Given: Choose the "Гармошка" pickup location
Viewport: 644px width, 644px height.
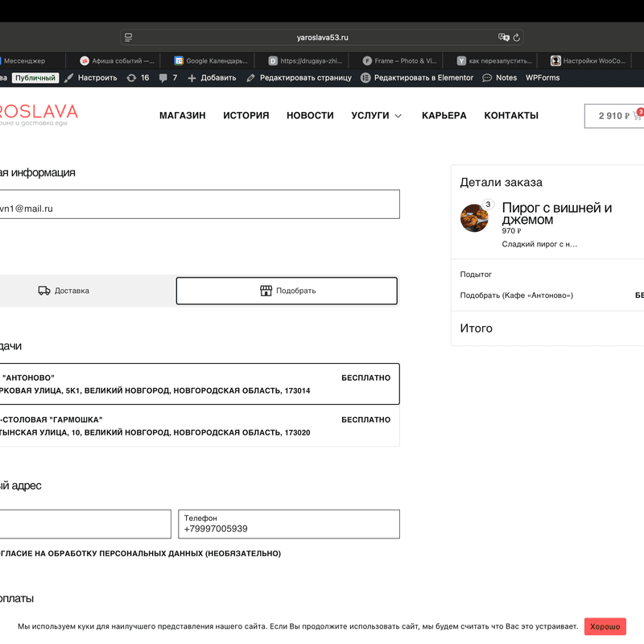Looking at the screenshot, I should point(193,426).
